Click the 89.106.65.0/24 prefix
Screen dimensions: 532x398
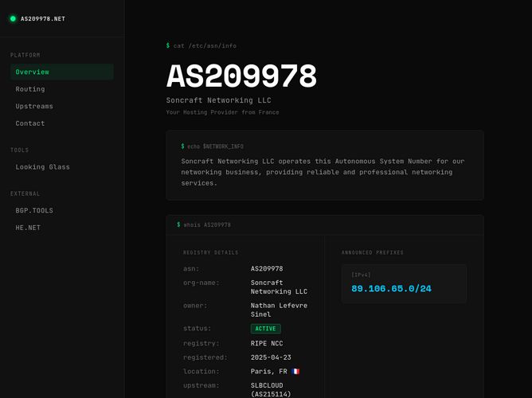tap(391, 288)
